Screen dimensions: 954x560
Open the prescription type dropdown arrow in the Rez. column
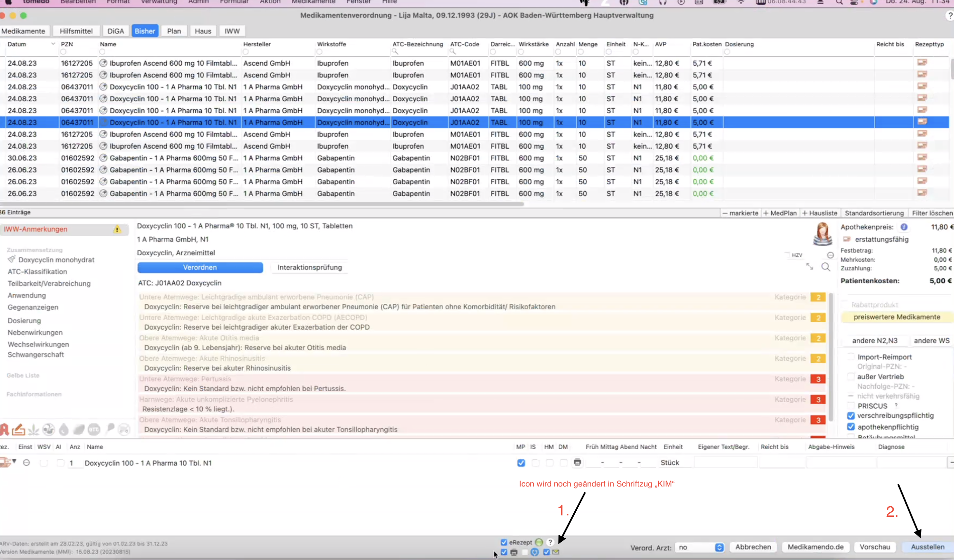click(x=14, y=461)
